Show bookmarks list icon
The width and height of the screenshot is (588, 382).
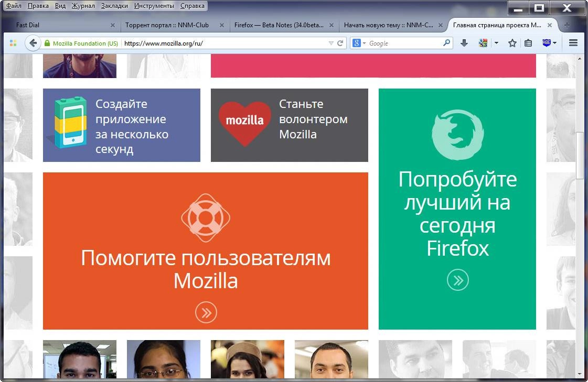(x=528, y=43)
